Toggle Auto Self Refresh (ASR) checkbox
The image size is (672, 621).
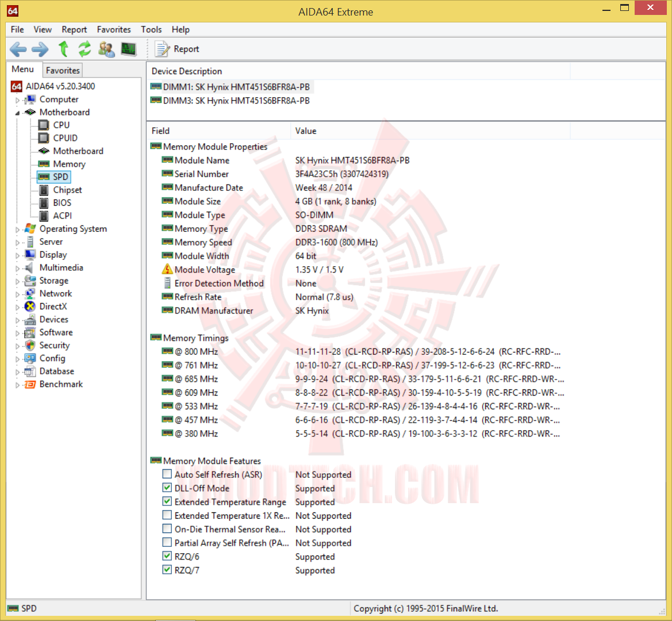(x=167, y=474)
